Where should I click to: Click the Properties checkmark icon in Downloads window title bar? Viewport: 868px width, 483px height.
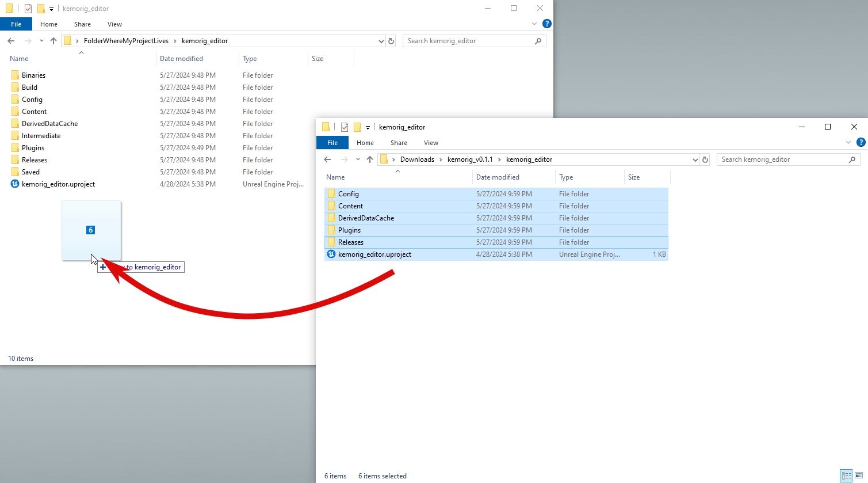pos(345,127)
